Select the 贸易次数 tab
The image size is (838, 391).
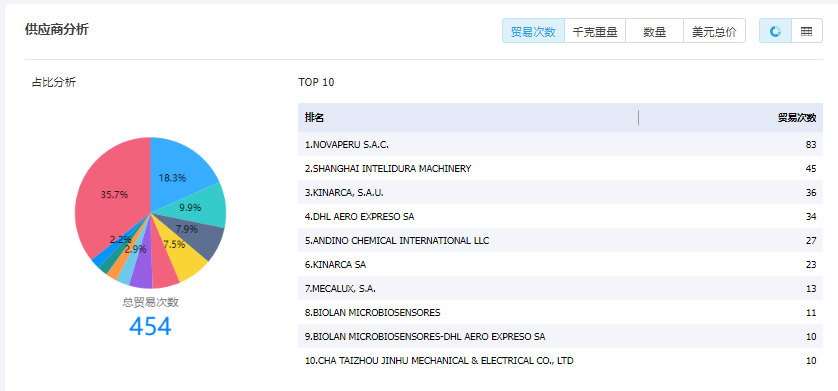click(x=533, y=32)
